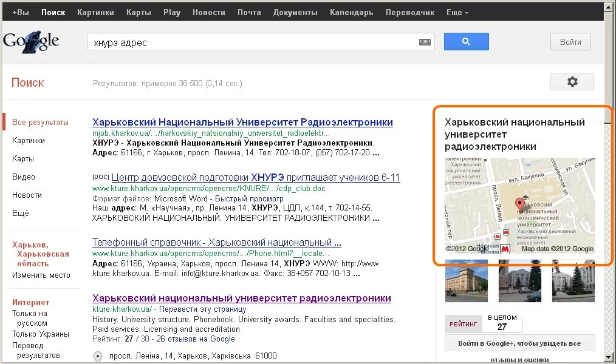Expand Ещё in the left sidebar
This screenshot has width=616, height=364.
tap(21, 213)
